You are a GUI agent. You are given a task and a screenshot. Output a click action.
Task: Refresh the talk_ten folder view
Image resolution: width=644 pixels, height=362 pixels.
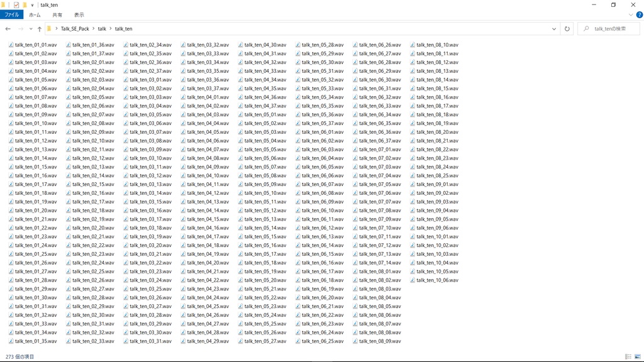pyautogui.click(x=567, y=29)
